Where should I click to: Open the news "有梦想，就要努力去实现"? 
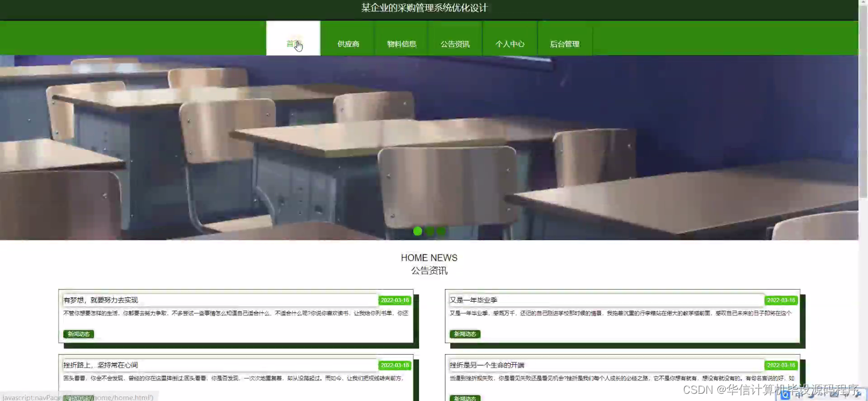(101, 300)
